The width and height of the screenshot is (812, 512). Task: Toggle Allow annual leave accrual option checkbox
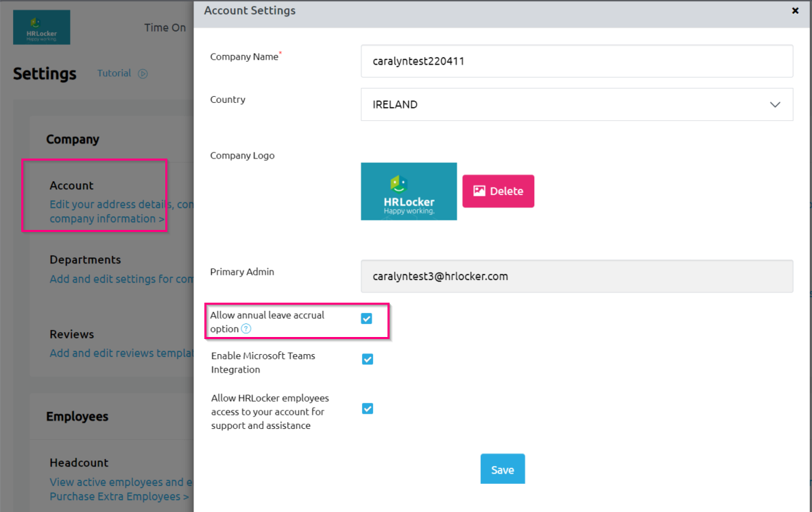point(367,318)
